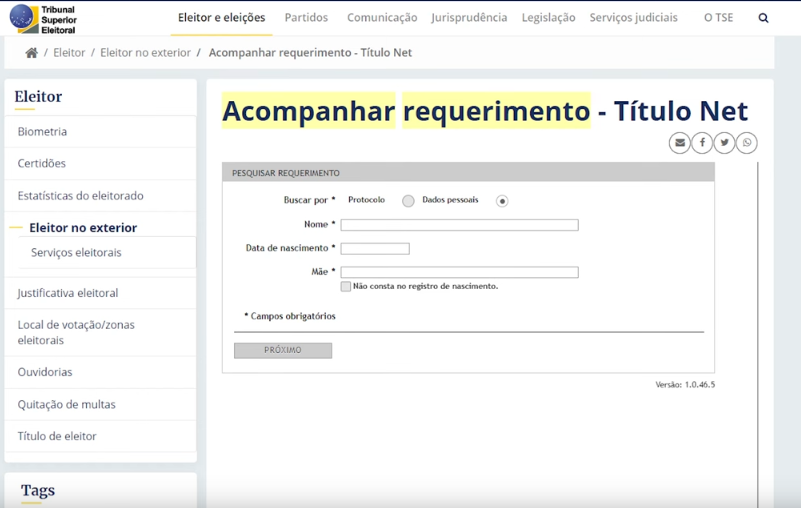Open Legislação menu
Screen dimensions: 801x508
[548, 18]
